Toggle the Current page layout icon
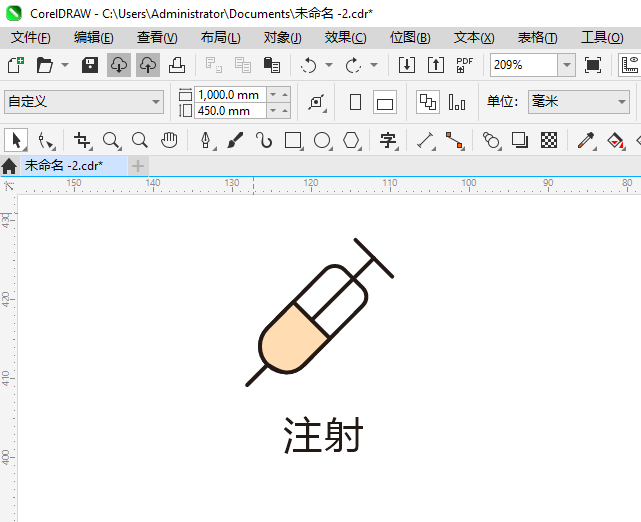 [457, 102]
